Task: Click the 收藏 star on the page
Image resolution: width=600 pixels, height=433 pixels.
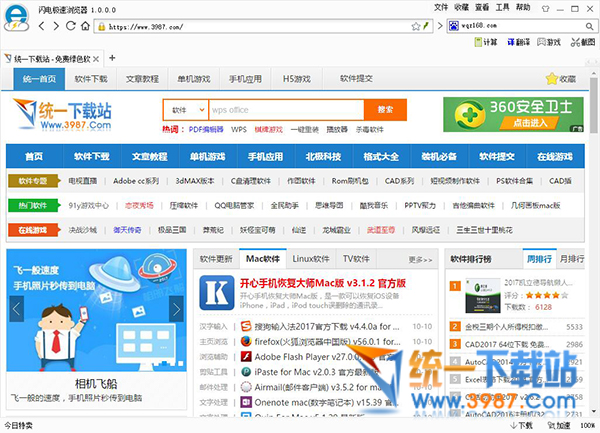Action: tap(560, 78)
